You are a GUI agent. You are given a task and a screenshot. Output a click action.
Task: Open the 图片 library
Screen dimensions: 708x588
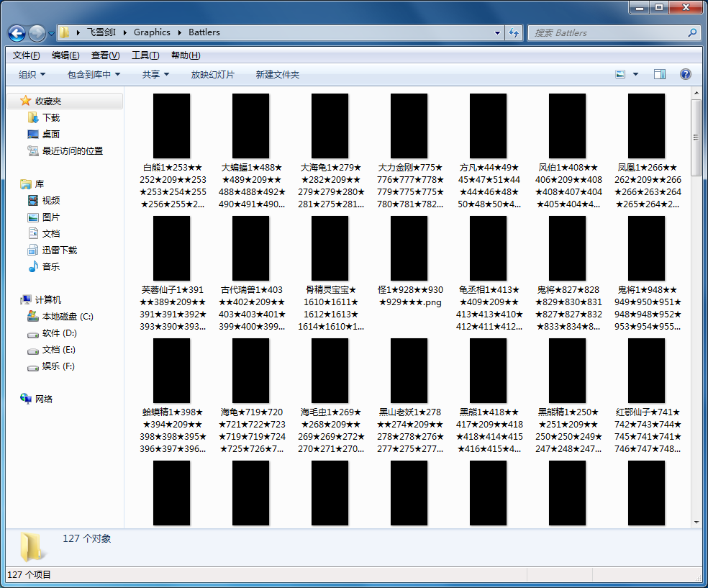coord(50,217)
